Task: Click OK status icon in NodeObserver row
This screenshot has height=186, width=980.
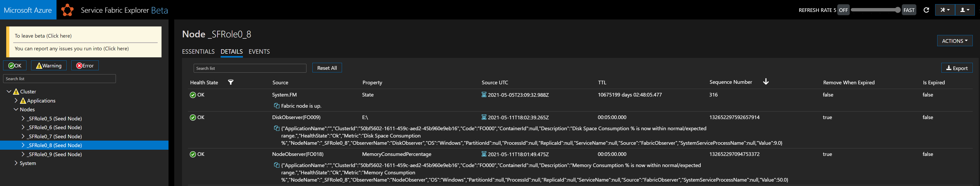Action: [x=193, y=154]
